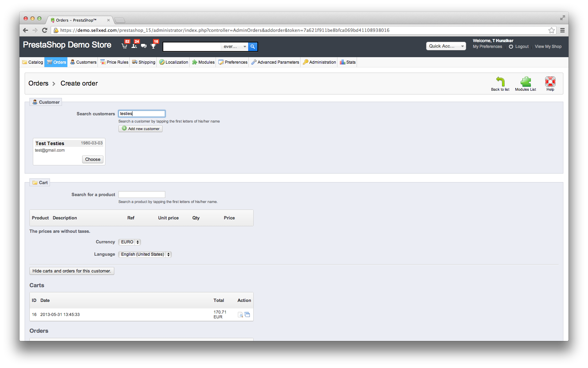This screenshot has width=588, height=368.
Task: Click the test@gmail.com email text
Action: point(50,150)
